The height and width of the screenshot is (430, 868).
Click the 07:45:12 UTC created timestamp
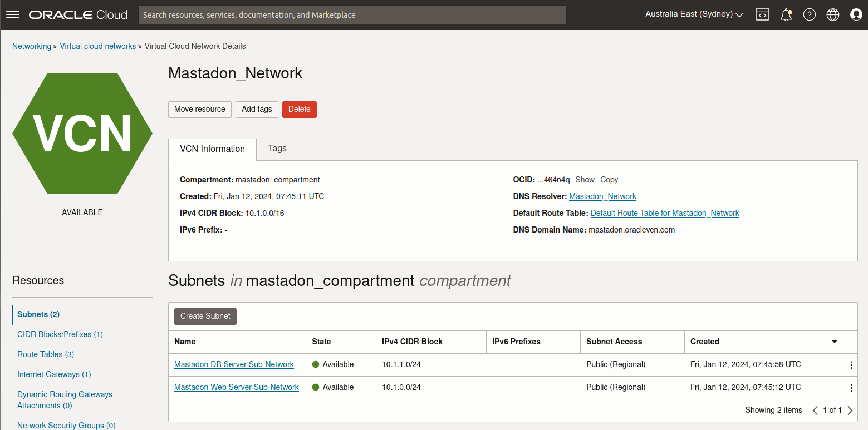746,387
